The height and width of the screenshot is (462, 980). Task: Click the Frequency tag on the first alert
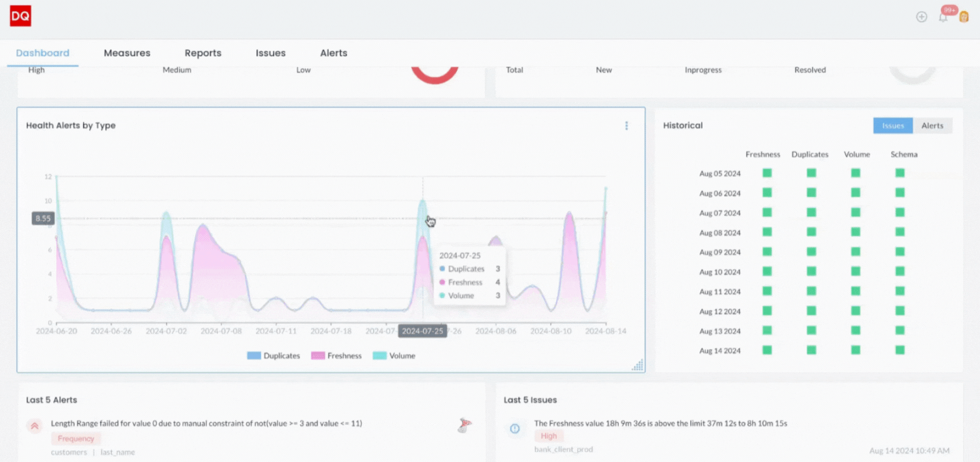(x=76, y=438)
